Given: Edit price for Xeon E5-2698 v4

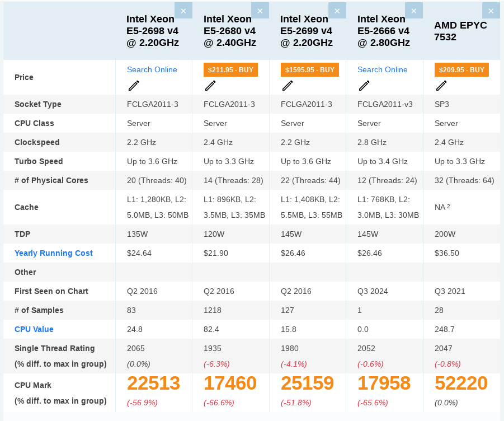Looking at the screenshot, I should [134, 86].
